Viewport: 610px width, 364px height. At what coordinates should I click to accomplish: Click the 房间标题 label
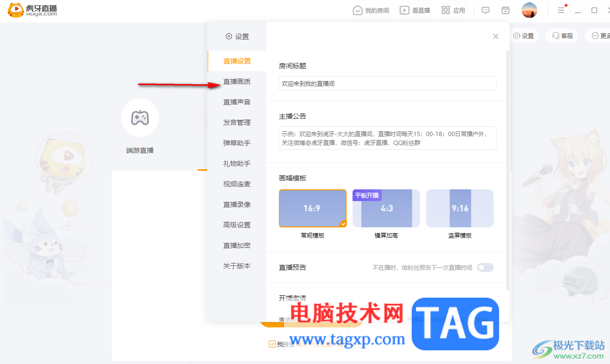(292, 66)
